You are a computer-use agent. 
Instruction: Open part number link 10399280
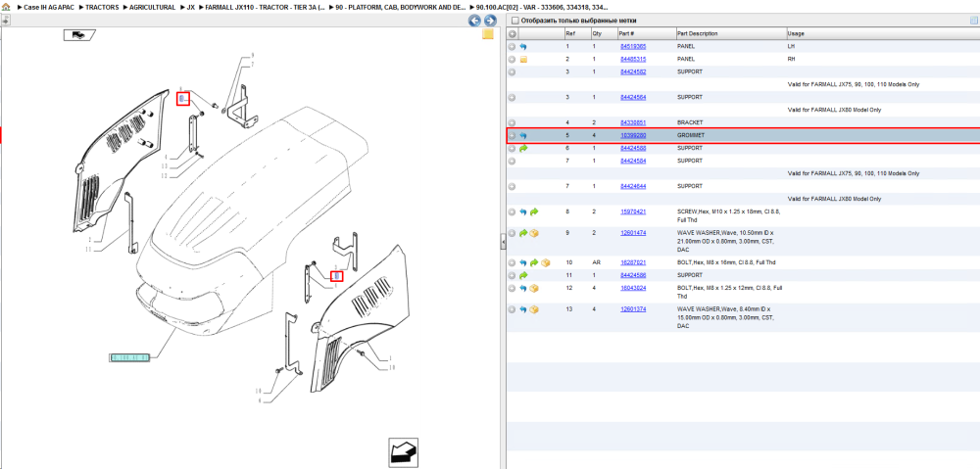(x=632, y=135)
